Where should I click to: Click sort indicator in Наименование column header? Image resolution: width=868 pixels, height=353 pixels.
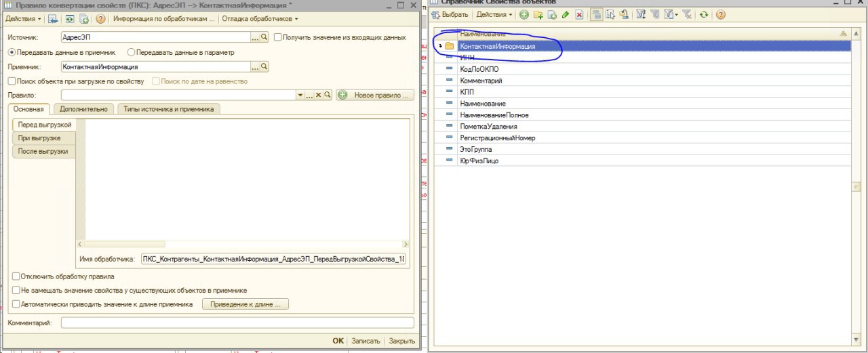[844, 33]
